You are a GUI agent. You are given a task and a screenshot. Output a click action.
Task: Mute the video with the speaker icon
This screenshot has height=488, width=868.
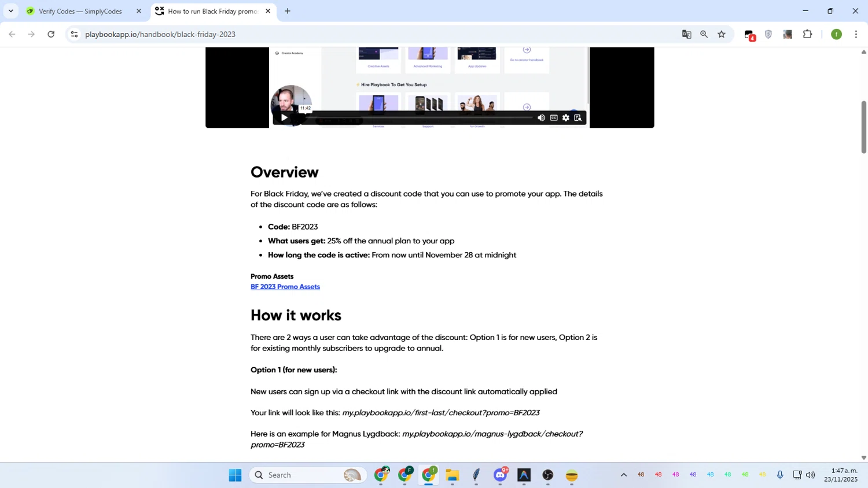coord(541,117)
